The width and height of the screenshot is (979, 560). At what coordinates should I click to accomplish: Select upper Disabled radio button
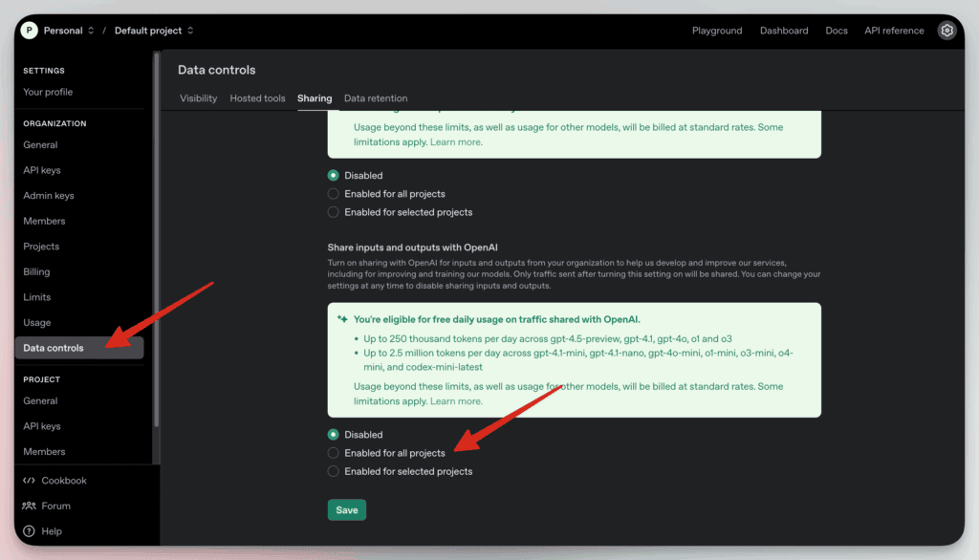(334, 176)
